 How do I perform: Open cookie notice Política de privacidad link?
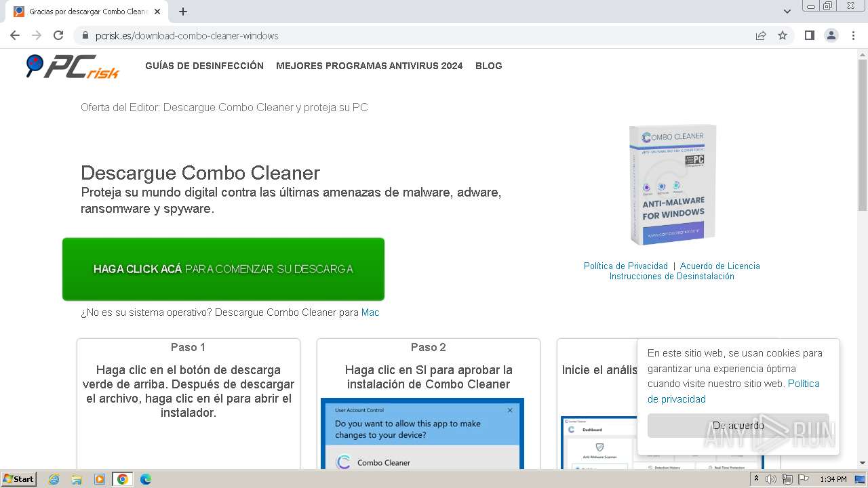tap(734, 391)
